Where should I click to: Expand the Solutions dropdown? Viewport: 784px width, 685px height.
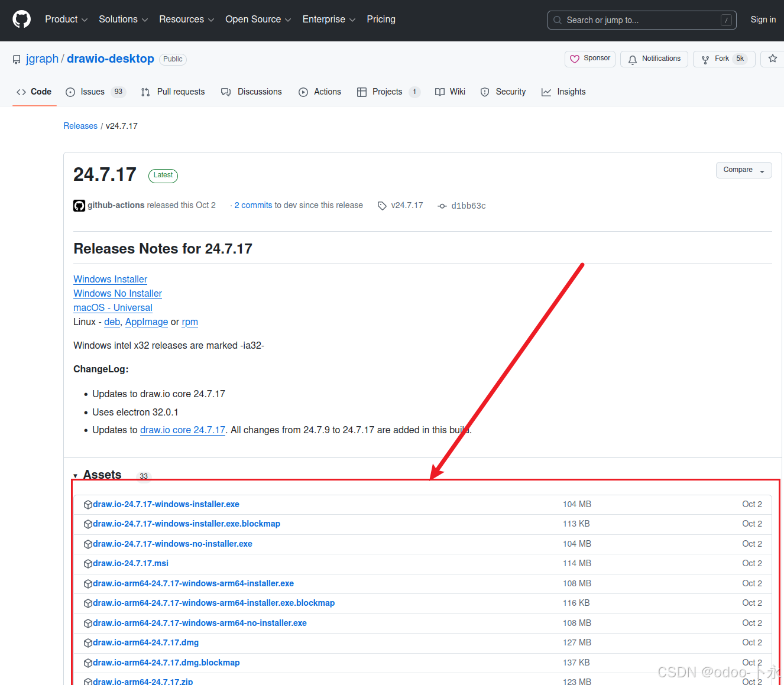tap(123, 20)
